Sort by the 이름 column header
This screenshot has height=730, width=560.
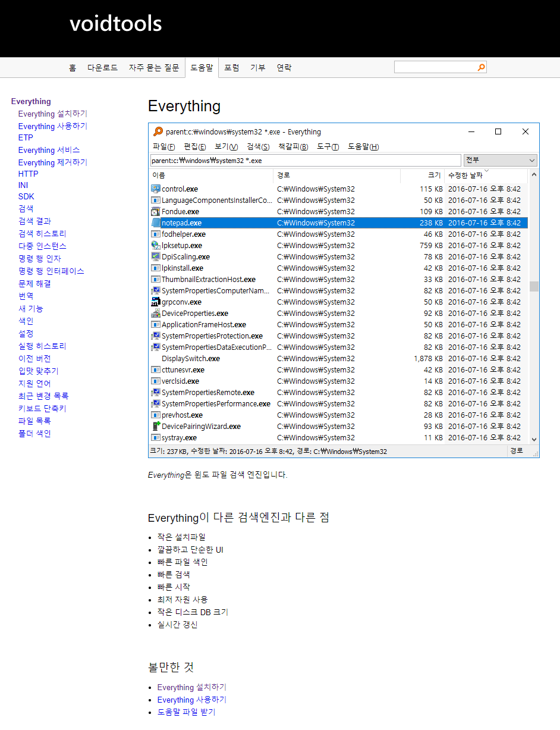211,175
